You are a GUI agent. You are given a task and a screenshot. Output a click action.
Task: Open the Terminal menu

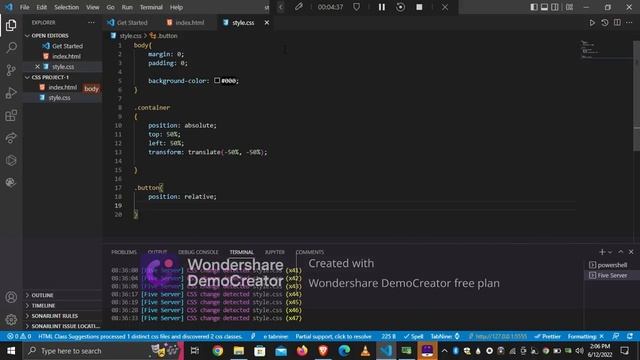click(x=151, y=7)
